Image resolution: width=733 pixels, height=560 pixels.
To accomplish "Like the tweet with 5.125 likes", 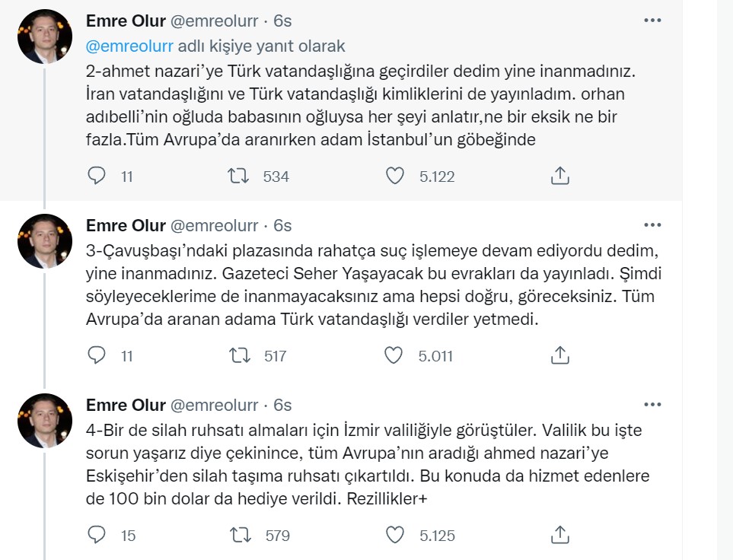I will click(x=394, y=535).
